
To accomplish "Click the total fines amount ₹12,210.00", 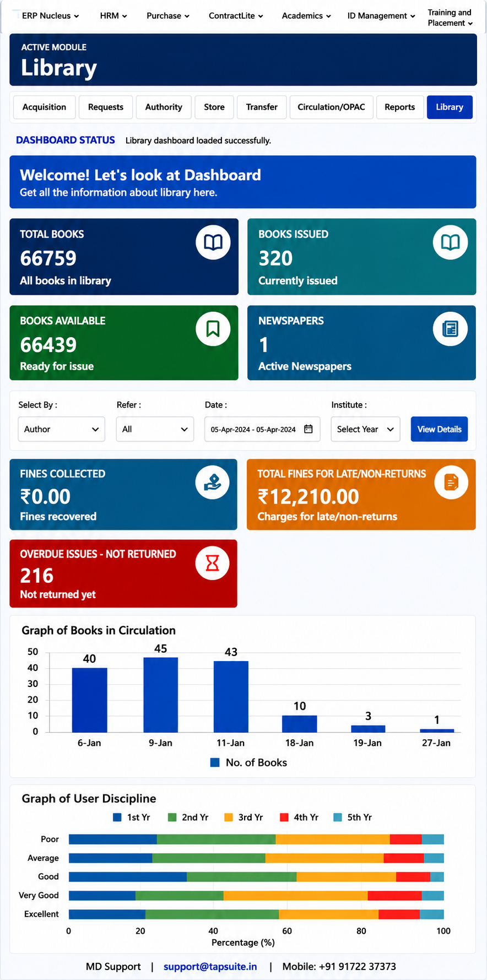I will point(309,497).
